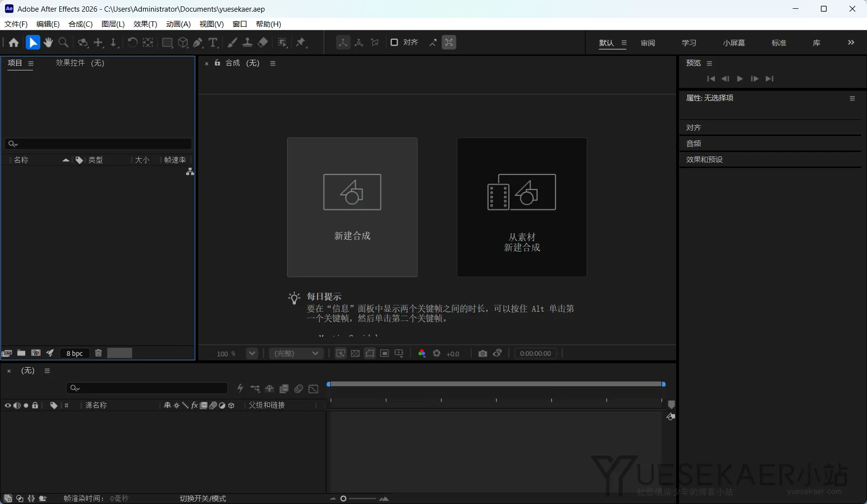Toggle composition viewer lock icon
867x504 pixels.
[x=218, y=63]
